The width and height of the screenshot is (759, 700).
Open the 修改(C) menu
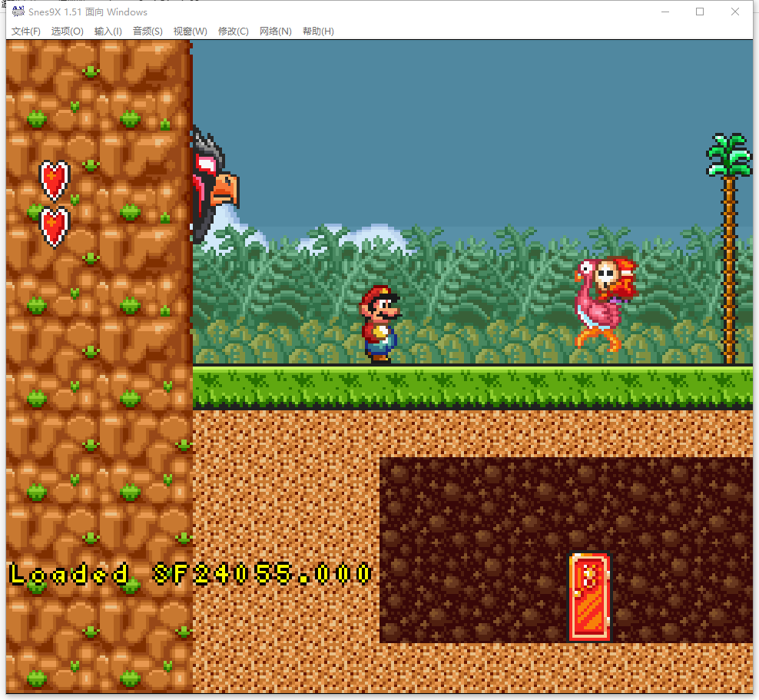click(234, 32)
